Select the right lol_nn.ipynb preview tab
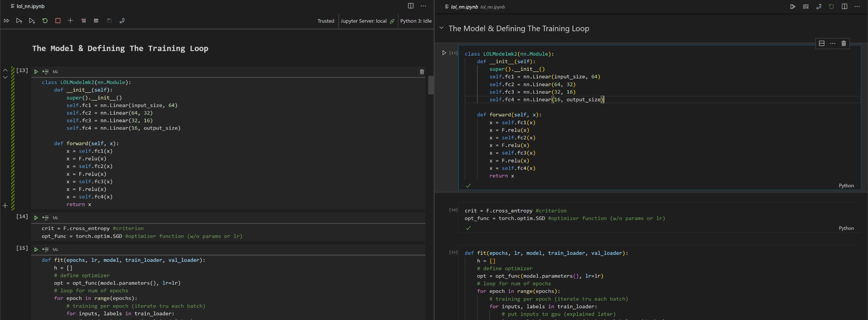868x320 pixels. [x=475, y=7]
